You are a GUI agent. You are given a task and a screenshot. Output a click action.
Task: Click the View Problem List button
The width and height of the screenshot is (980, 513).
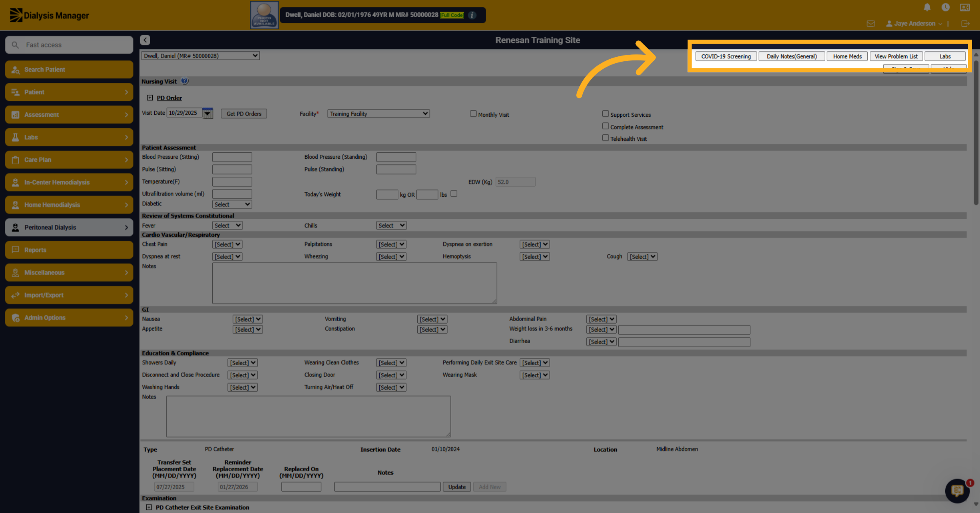tap(896, 56)
